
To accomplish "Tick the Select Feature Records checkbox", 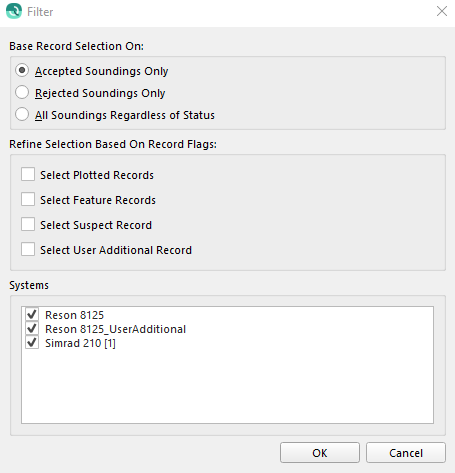I will pyautogui.click(x=28, y=199).
